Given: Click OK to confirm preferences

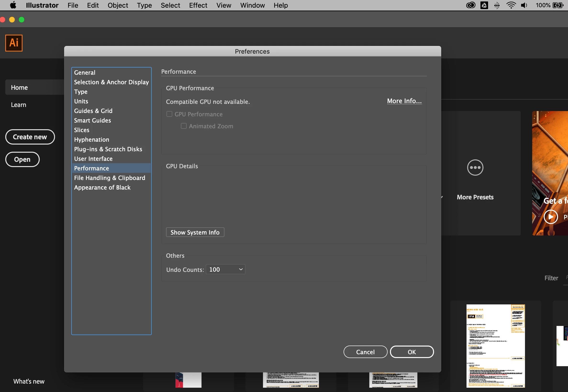Looking at the screenshot, I should (x=412, y=352).
